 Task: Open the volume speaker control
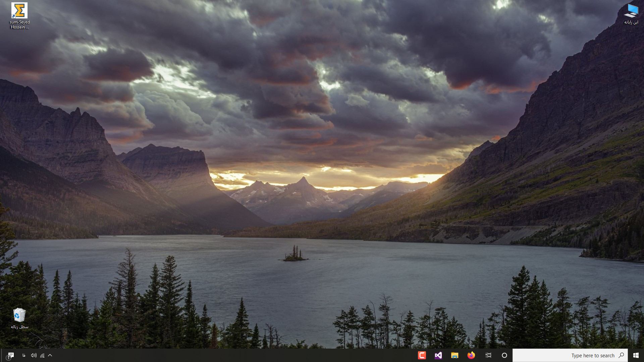pyautogui.click(x=34, y=355)
